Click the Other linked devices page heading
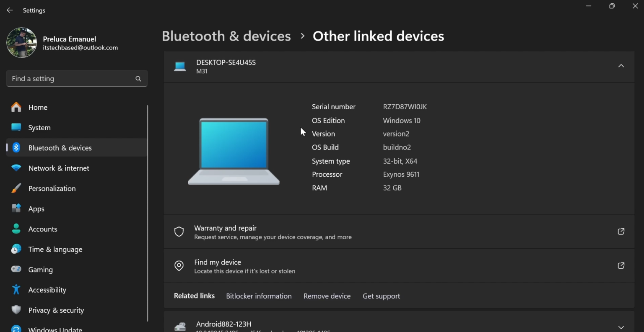The image size is (644, 332). click(x=378, y=36)
